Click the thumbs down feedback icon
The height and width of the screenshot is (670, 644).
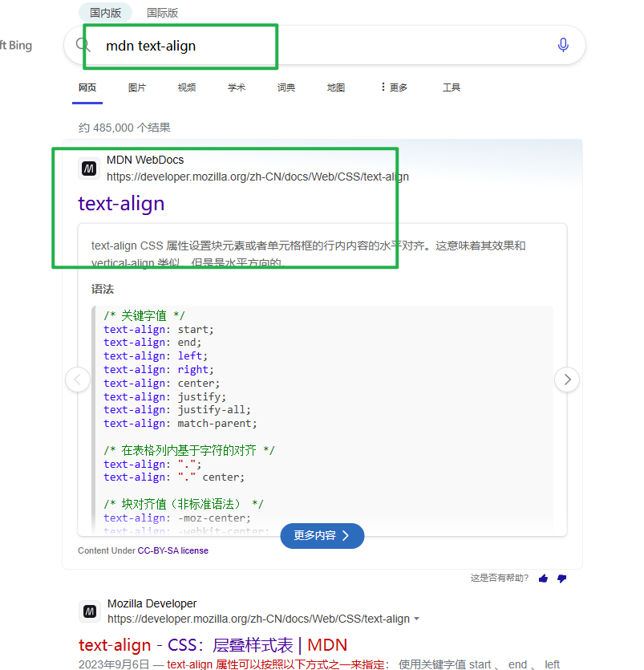click(561, 579)
